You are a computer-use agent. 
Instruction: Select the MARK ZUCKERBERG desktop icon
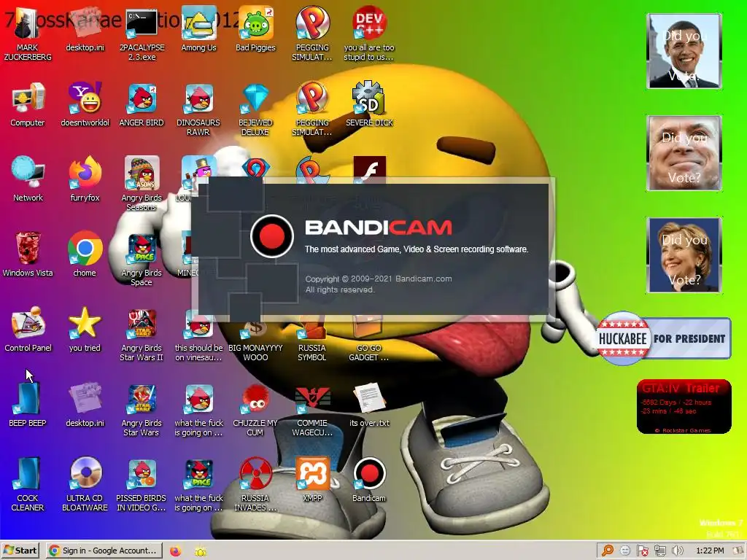point(28,34)
